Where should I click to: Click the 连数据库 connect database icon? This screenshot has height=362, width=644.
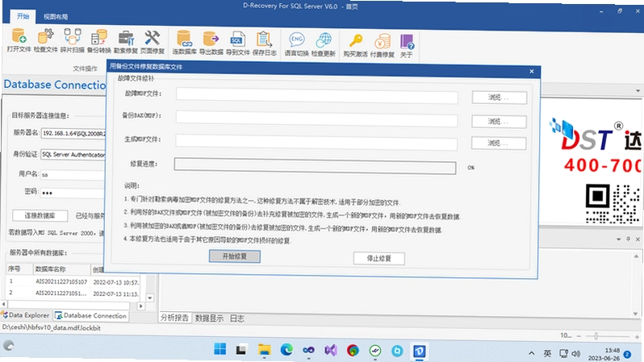click(x=185, y=42)
